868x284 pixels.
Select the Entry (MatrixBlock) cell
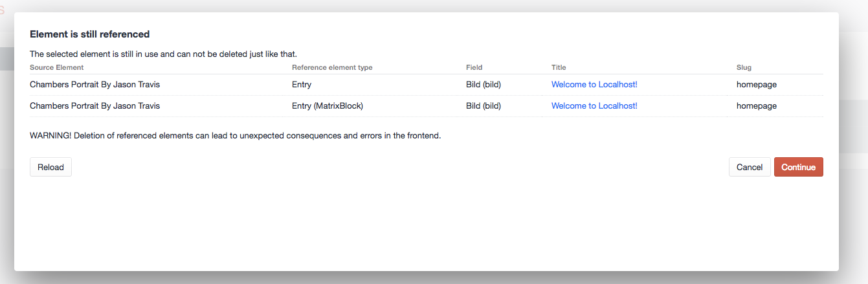(327, 105)
